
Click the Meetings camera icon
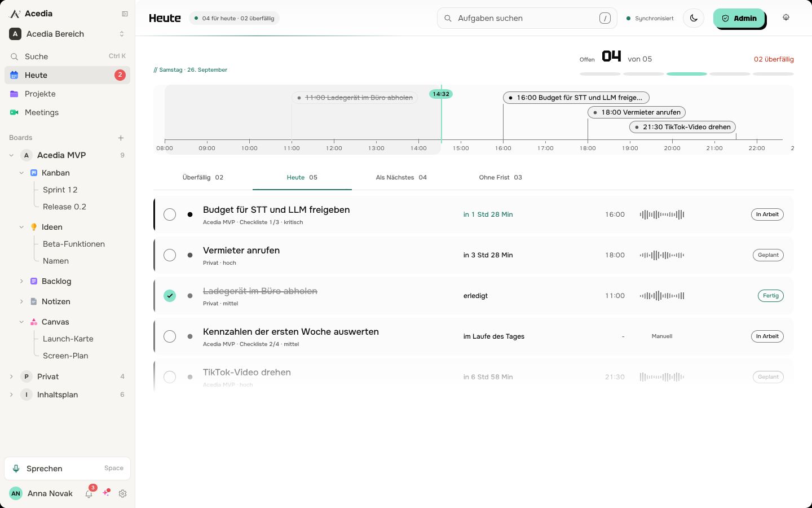[x=15, y=112]
